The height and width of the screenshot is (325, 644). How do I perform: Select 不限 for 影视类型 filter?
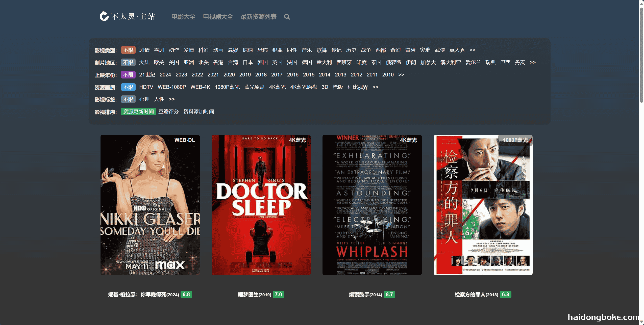(128, 50)
